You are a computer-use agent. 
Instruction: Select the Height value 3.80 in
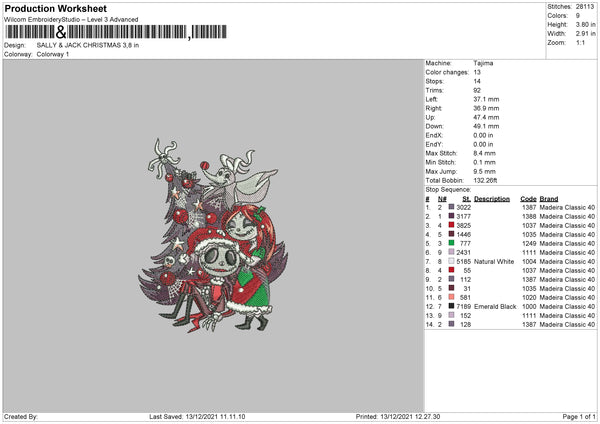585,24
